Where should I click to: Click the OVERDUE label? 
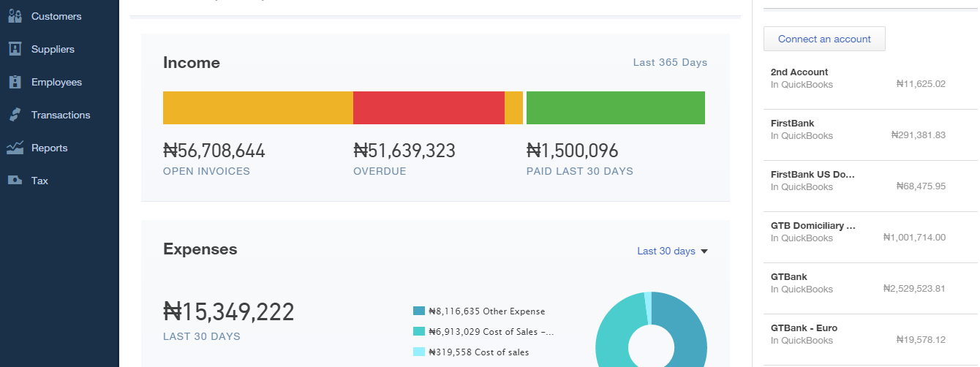[380, 171]
